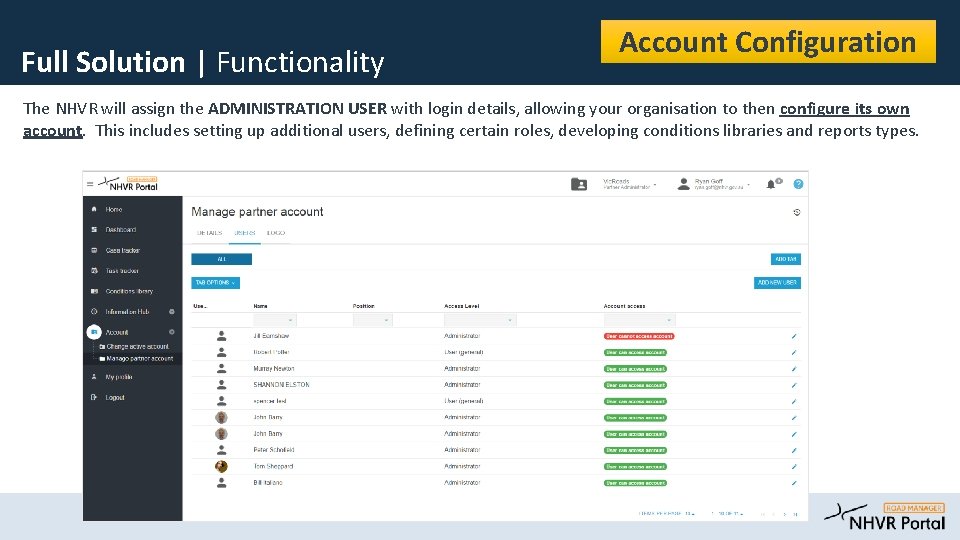Open Conditions library in the sidebar
The width and height of the screenshot is (960, 540).
pyautogui.click(x=129, y=291)
